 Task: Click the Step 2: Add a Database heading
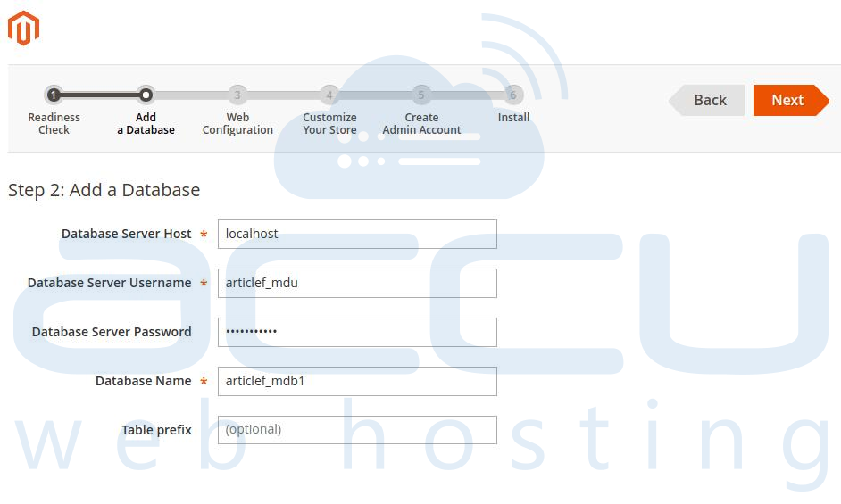104,190
